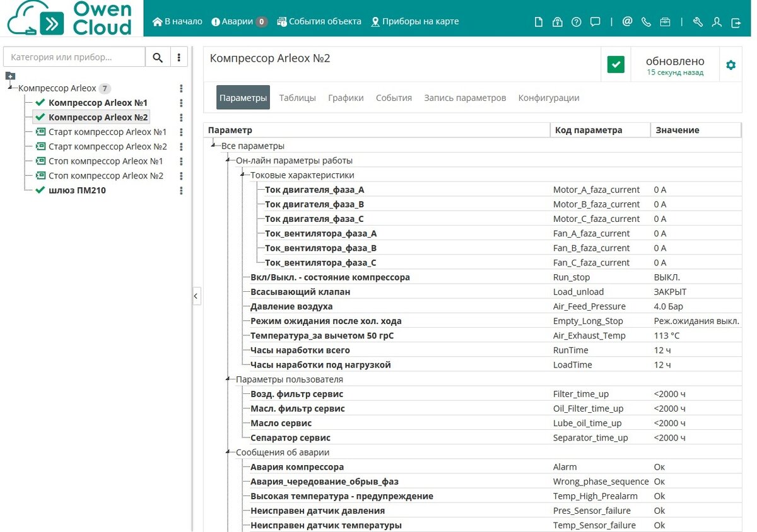Click the category search input field
The image size is (757, 532).
(x=73, y=56)
